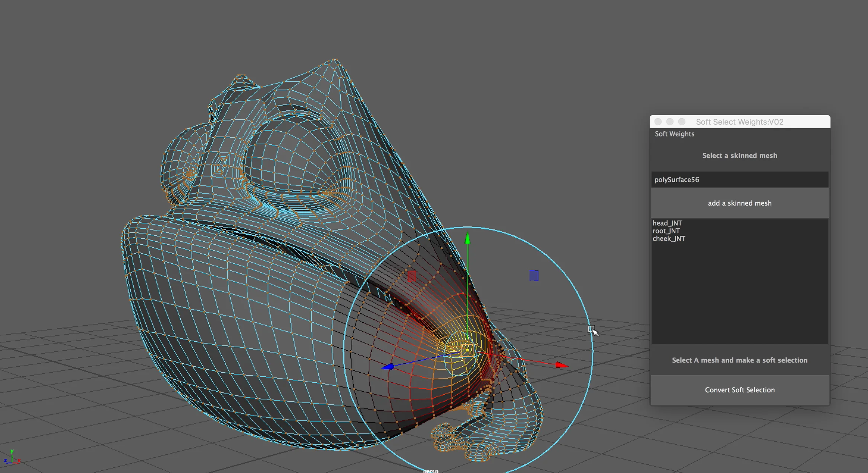Click the polySurface56 mesh name field
Screen dimensions: 868x473
click(x=740, y=180)
